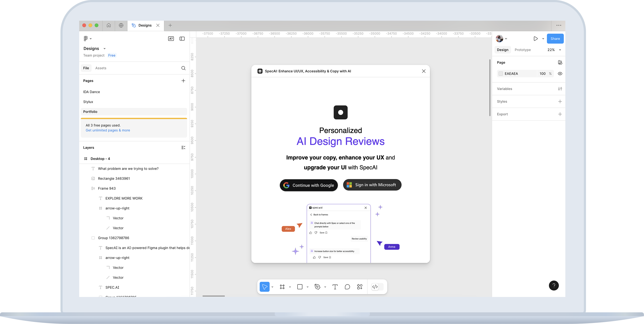Image resolution: width=644 pixels, height=324 pixels.
Task: Select the Pen tool
Action: tap(317, 287)
